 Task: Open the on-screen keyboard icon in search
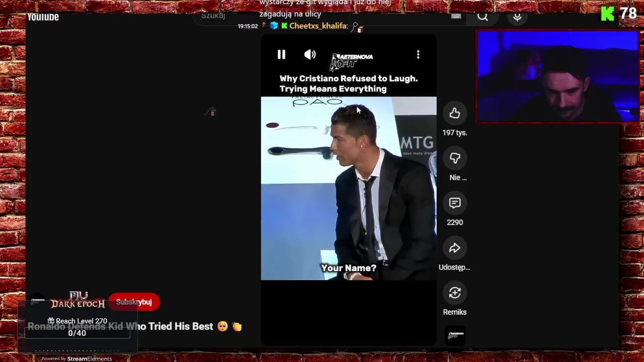point(456,16)
